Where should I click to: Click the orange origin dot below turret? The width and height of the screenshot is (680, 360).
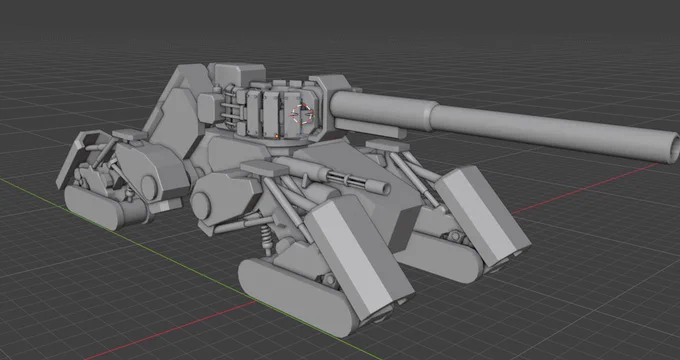pyautogui.click(x=277, y=136)
